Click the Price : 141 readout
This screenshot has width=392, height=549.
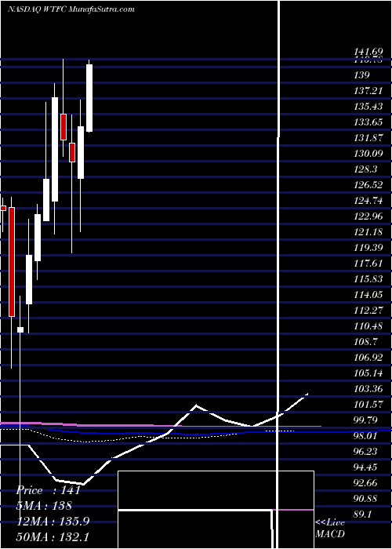[49, 490]
